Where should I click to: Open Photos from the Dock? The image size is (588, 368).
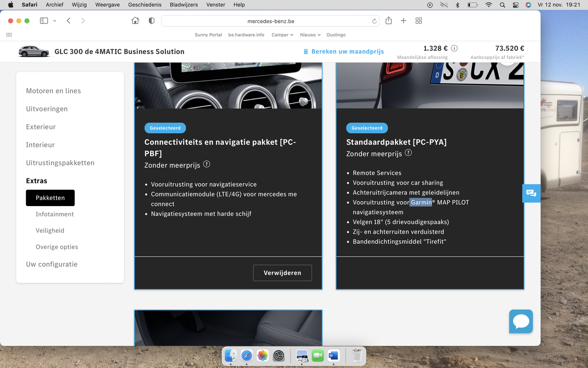[x=263, y=356]
